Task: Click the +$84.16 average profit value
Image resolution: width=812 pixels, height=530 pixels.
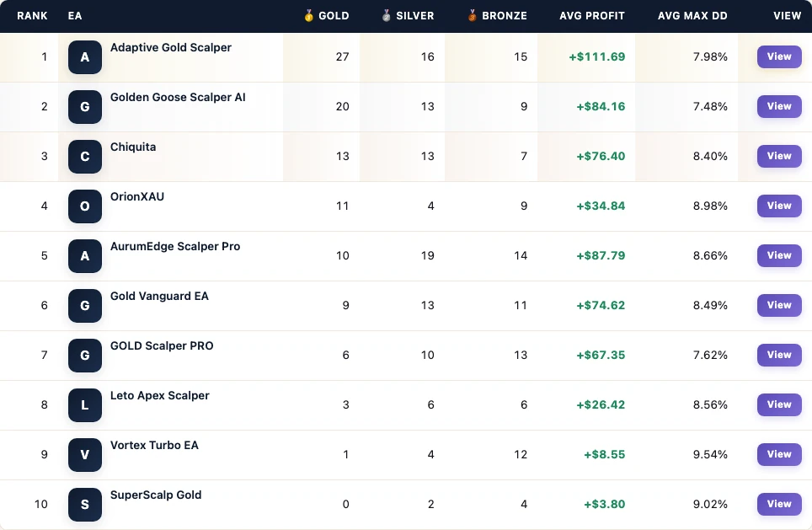Action: tap(601, 107)
